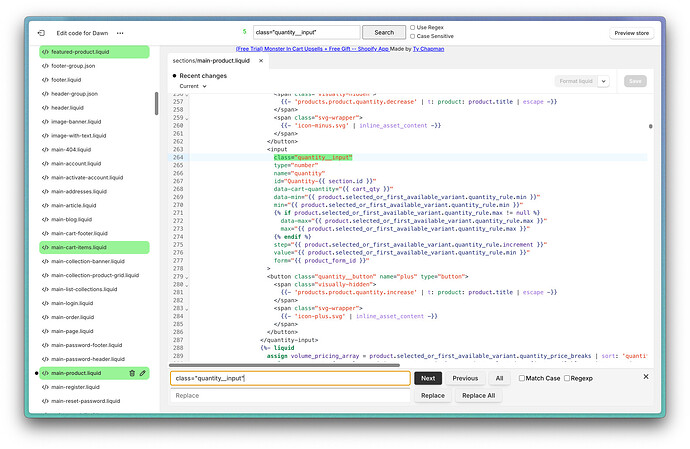Click the Replace button
Image resolution: width=690 pixels, height=449 pixels.
[x=433, y=396]
